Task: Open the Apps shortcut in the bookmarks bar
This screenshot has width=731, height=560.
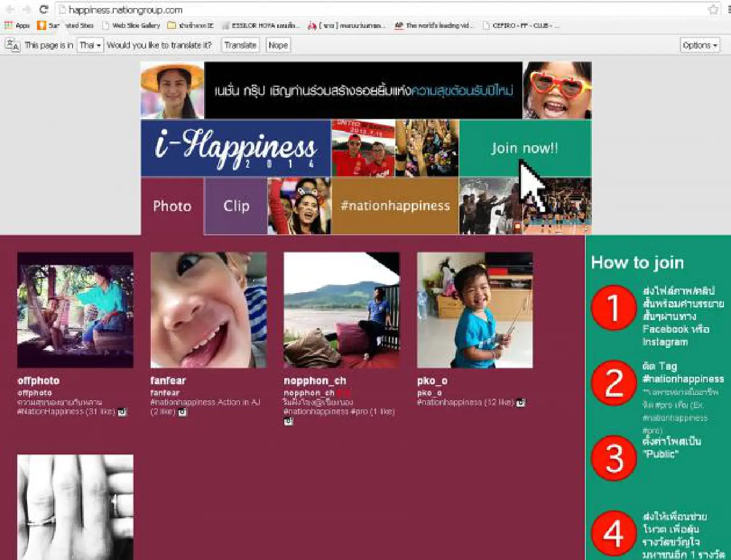Action: pyautogui.click(x=17, y=25)
